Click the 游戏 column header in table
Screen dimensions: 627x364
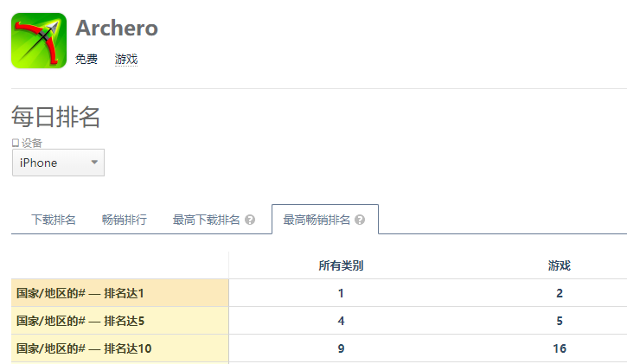pyautogui.click(x=559, y=265)
